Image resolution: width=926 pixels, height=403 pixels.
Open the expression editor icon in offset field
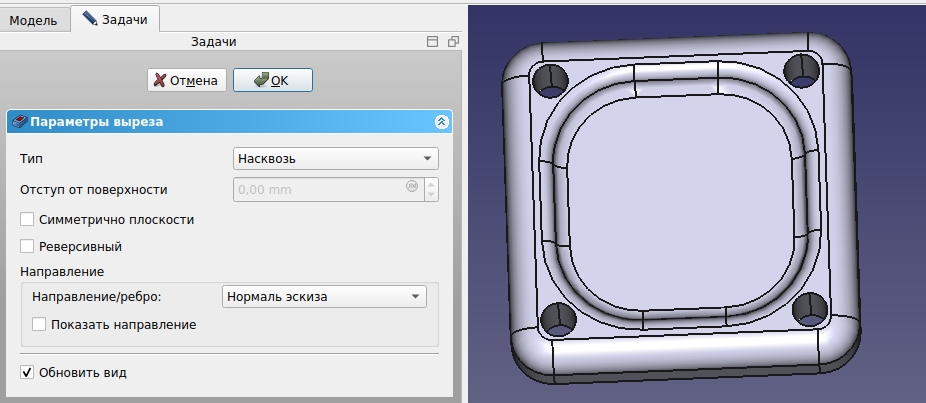tap(412, 186)
